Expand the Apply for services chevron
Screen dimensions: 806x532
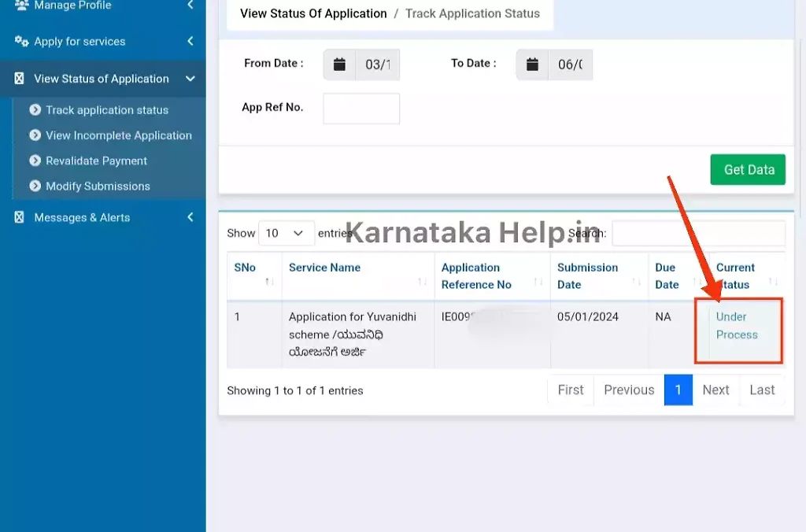click(x=190, y=41)
